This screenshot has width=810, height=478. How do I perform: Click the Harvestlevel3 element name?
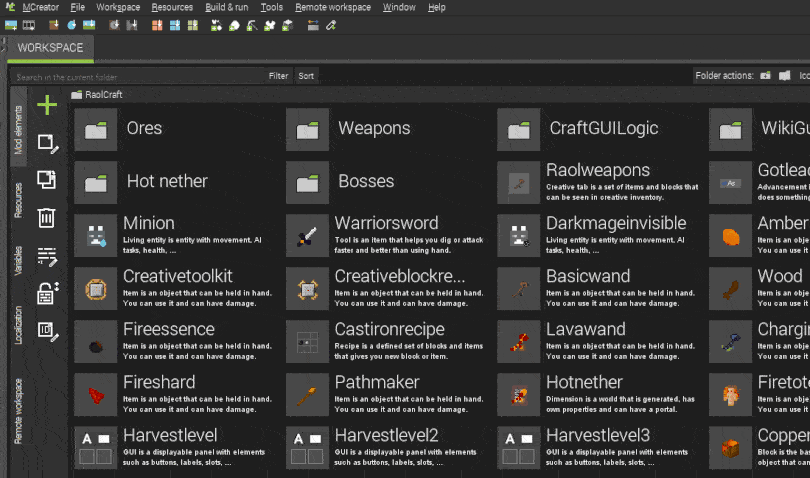[598, 435]
